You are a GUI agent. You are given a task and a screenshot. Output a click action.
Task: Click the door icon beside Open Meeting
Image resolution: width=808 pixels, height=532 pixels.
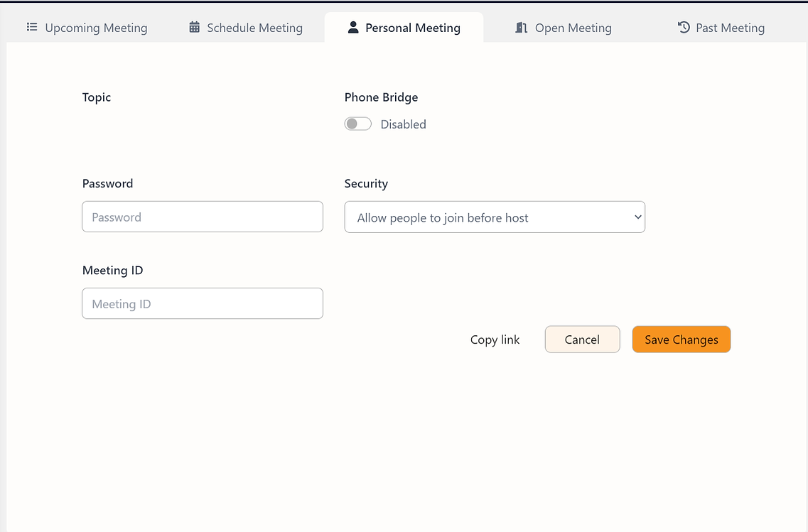pos(522,27)
